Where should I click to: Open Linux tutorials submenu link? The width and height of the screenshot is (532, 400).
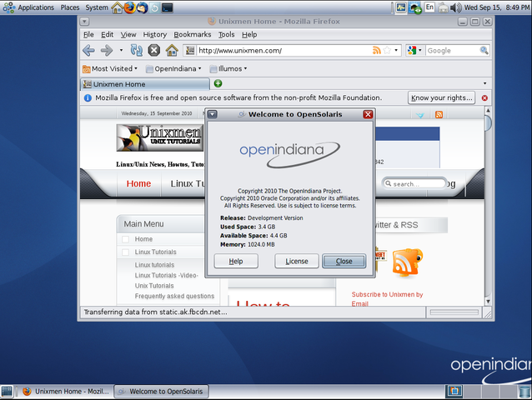point(154,265)
